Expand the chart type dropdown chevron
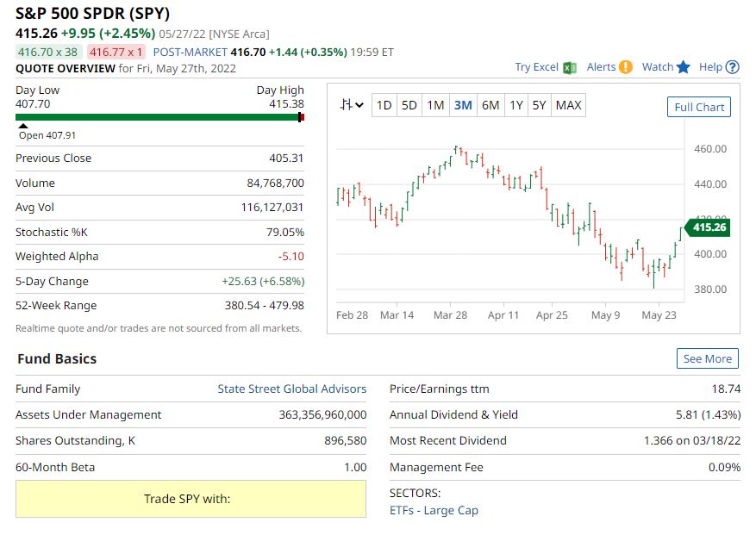Viewport: 756px width, 535px height. [359, 105]
